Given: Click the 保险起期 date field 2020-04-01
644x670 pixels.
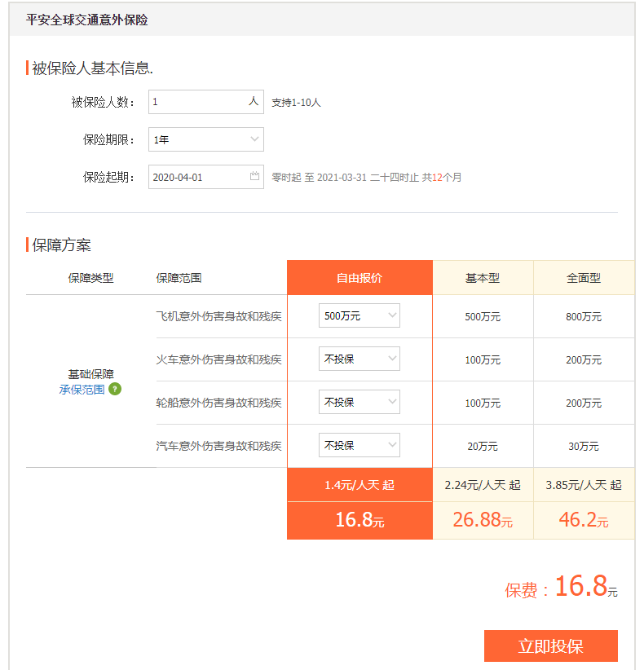Looking at the screenshot, I should (206, 177).
